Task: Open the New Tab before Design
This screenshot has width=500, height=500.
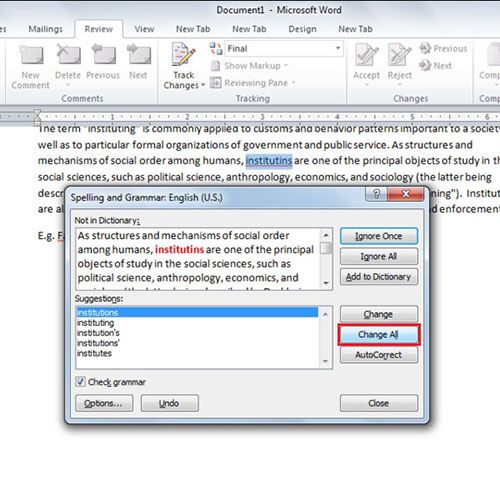Action: pos(249,29)
